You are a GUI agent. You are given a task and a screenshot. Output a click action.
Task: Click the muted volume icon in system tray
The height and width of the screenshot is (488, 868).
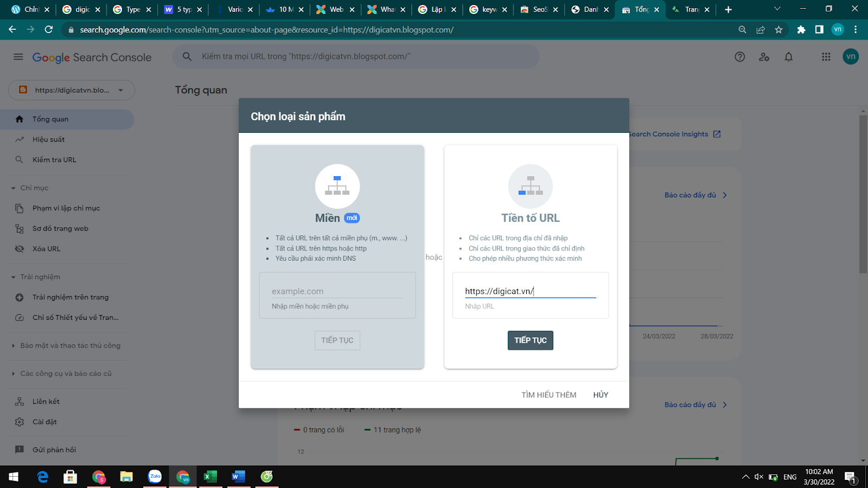(759, 477)
